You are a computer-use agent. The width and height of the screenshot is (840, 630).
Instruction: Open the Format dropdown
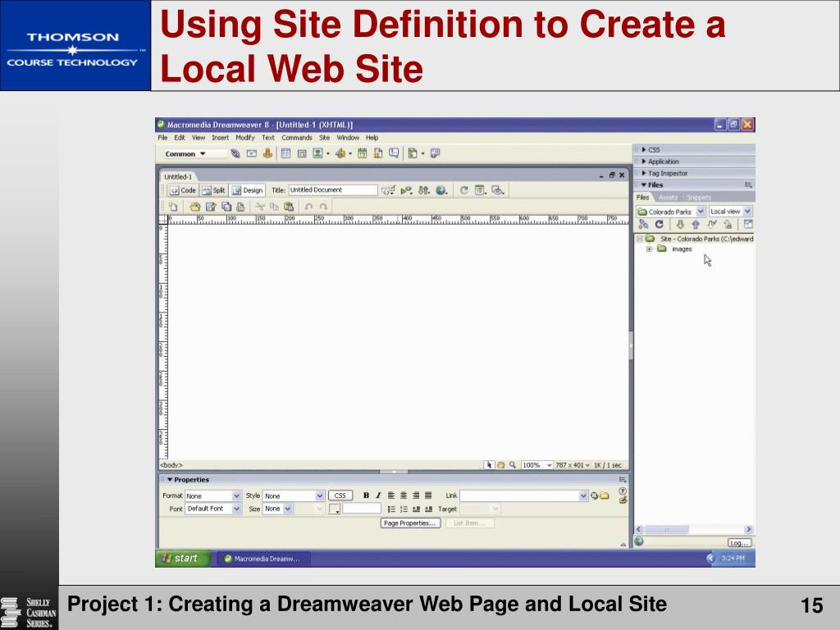(213, 496)
